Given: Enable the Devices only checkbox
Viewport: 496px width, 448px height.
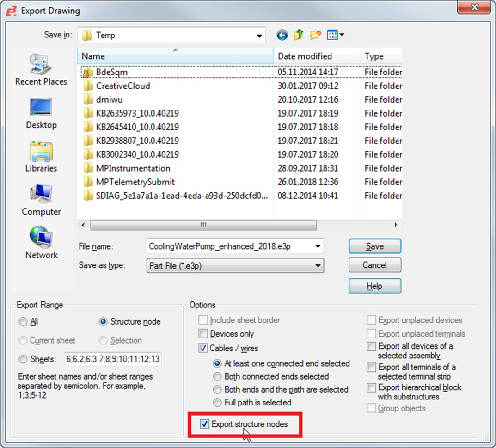Looking at the screenshot, I should point(203,334).
